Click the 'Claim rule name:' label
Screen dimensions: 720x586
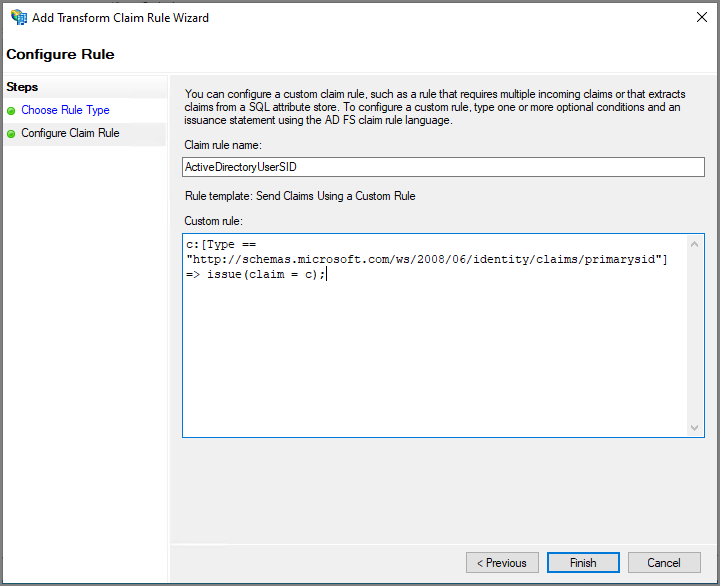[x=223, y=145]
